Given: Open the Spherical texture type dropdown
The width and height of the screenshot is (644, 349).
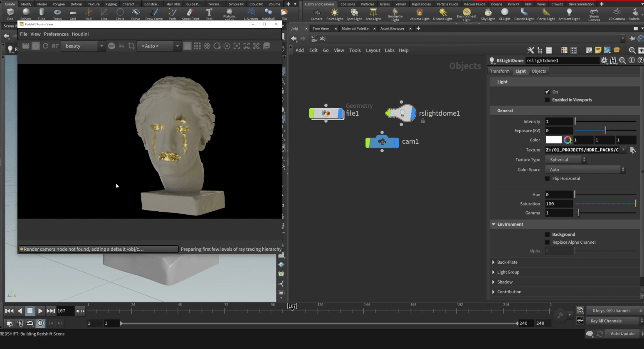Looking at the screenshot, I should click(x=584, y=159).
